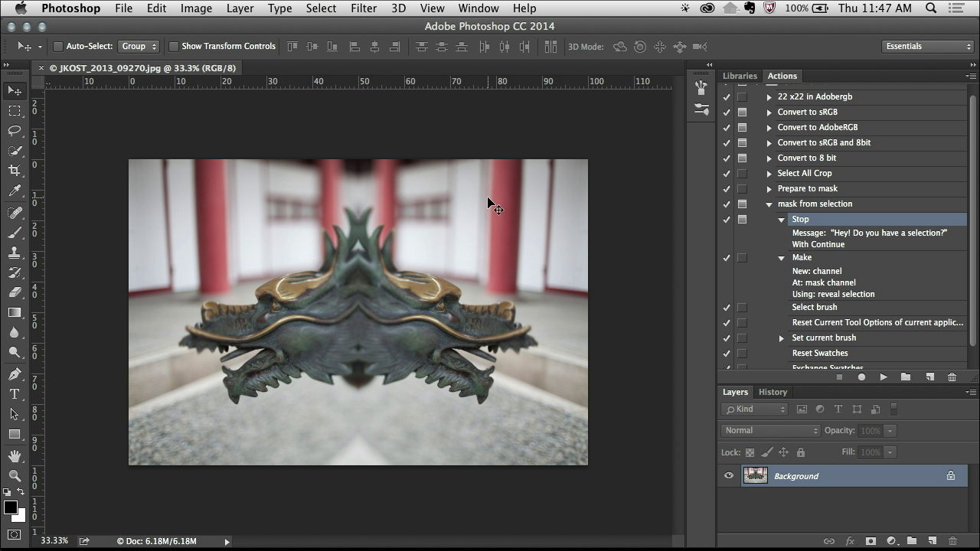The image size is (980, 551).
Task: Open the Filter menu
Action: (363, 8)
